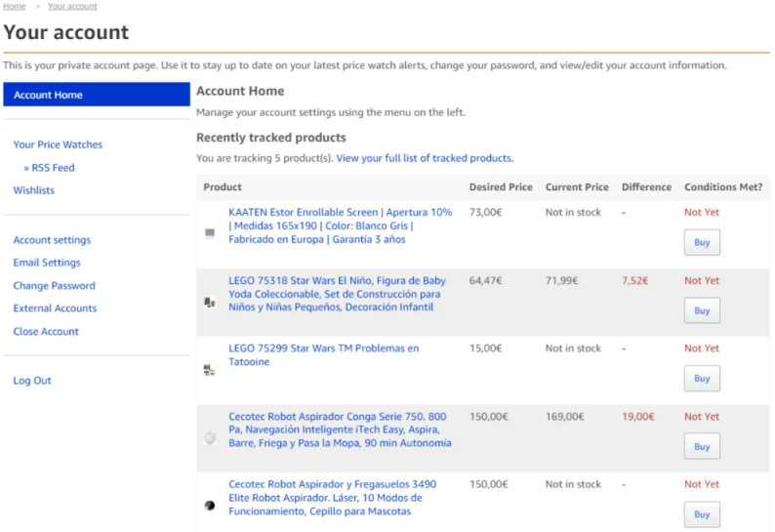775x532 pixels.
Task: Open Account settings in the sidebar
Action: pyautogui.click(x=52, y=240)
